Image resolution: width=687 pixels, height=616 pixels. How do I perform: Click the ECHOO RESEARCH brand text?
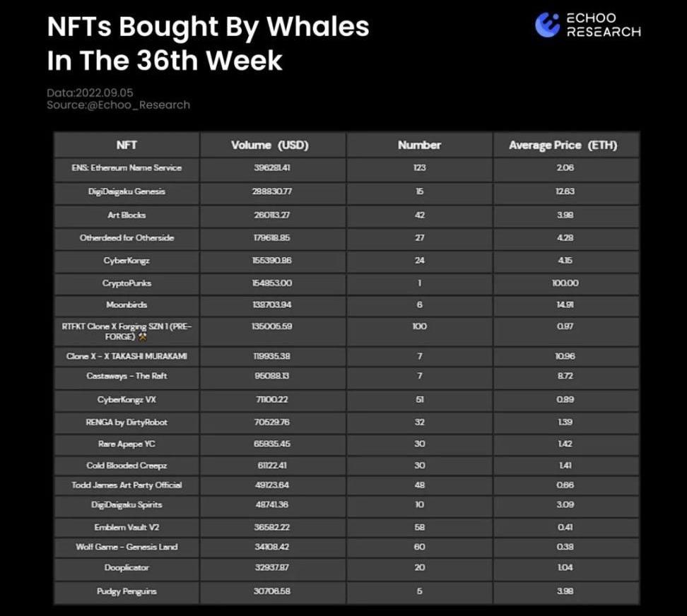(x=603, y=25)
